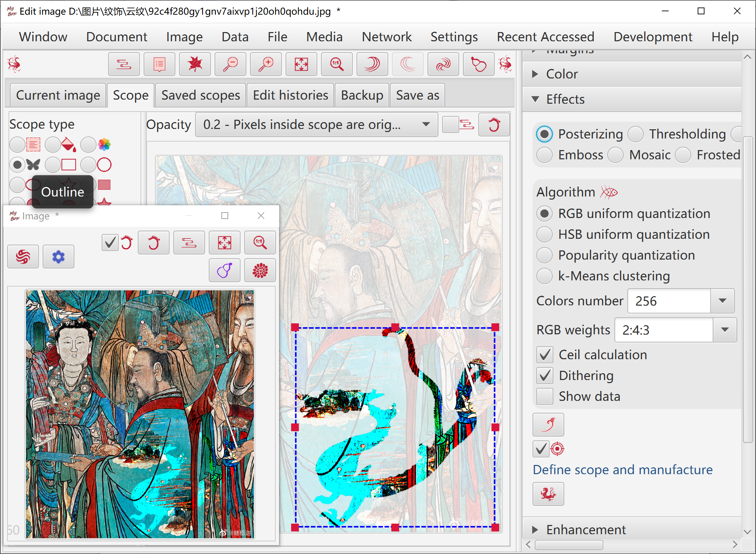
Task: Click the purple gourd button in Image window
Action: point(224,270)
